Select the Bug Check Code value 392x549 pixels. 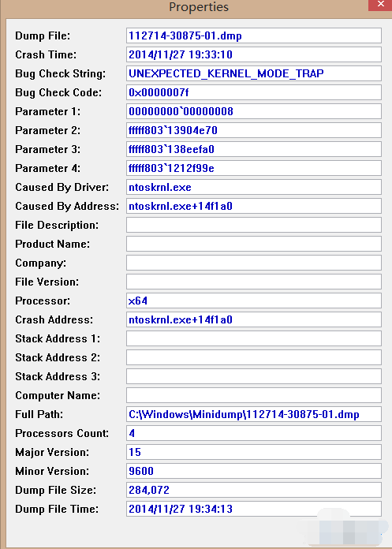[x=254, y=92]
